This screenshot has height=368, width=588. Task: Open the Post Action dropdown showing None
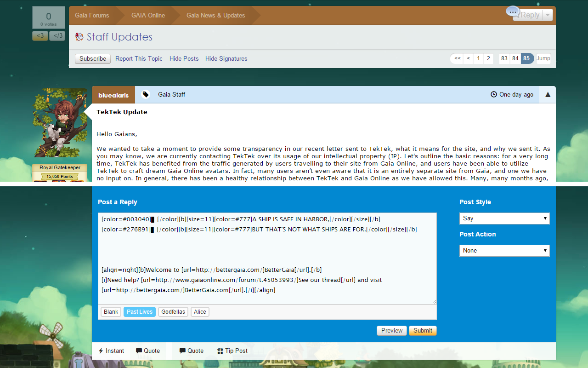504,251
